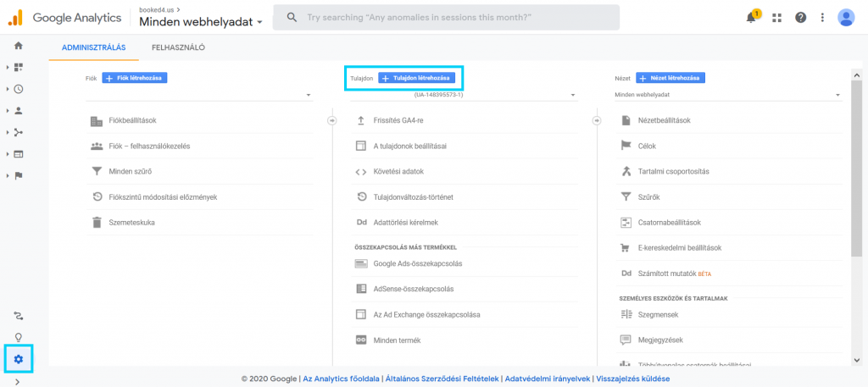Viewport: 868px width, 387px height.
Task: Open the Nézet Minden webhelyadat dropdown
Action: click(728, 95)
